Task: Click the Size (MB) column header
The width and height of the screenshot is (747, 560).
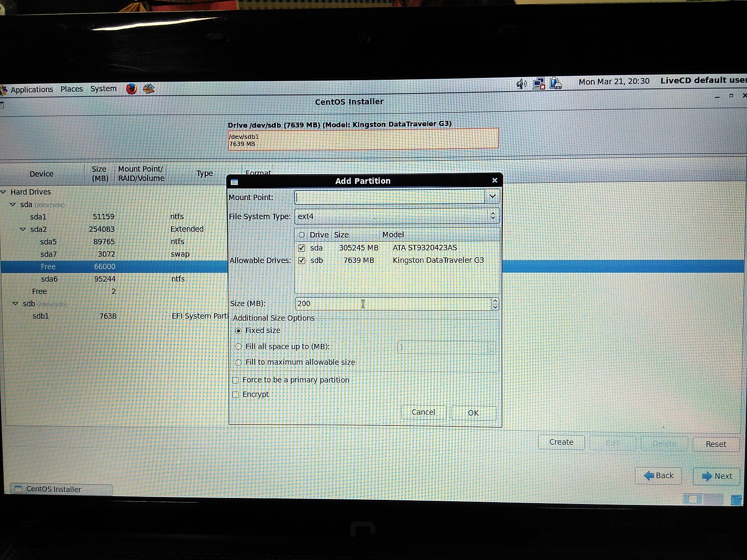Action: [99, 174]
